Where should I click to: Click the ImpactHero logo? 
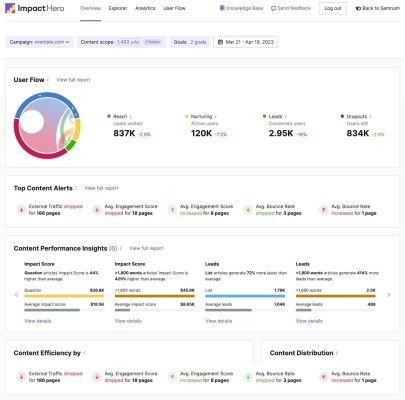(35, 8)
